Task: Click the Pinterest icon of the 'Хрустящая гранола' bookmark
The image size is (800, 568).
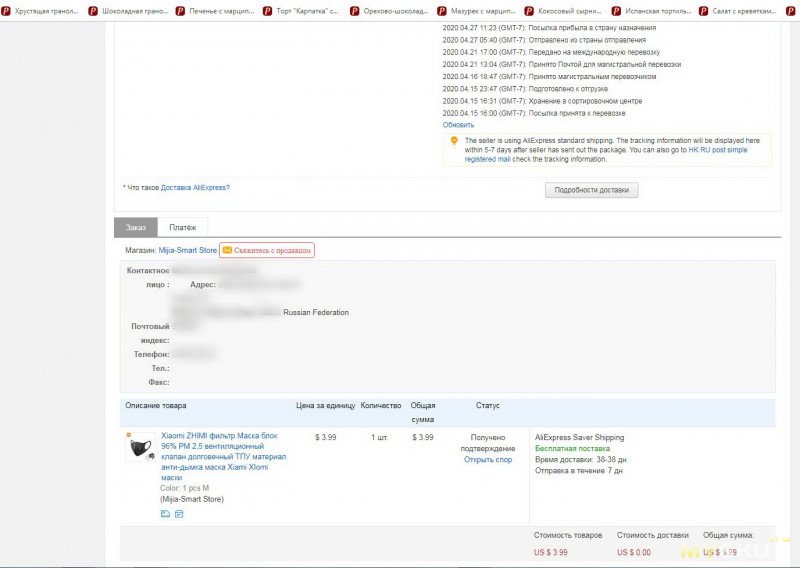Action: pos(7,11)
